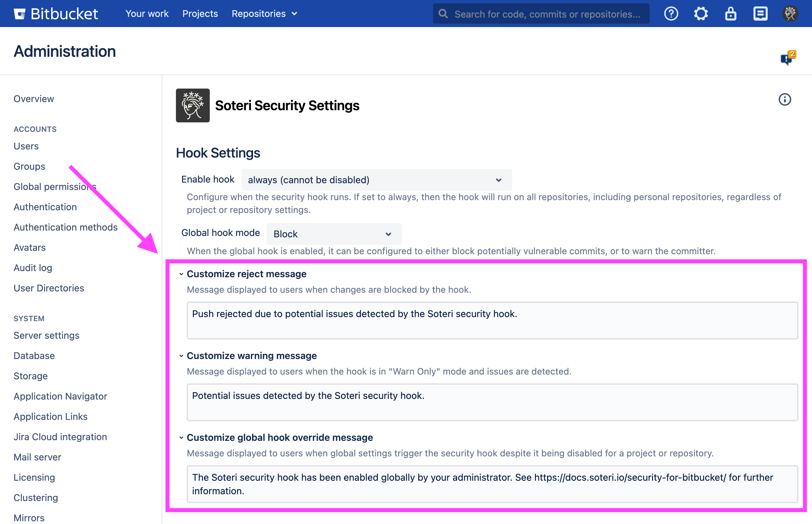Change the Global hook mode from Block
The image size is (812, 524).
coord(333,234)
